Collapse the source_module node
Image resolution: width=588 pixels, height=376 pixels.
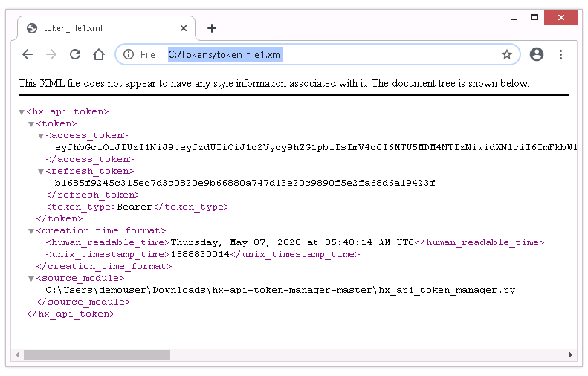coord(31,279)
